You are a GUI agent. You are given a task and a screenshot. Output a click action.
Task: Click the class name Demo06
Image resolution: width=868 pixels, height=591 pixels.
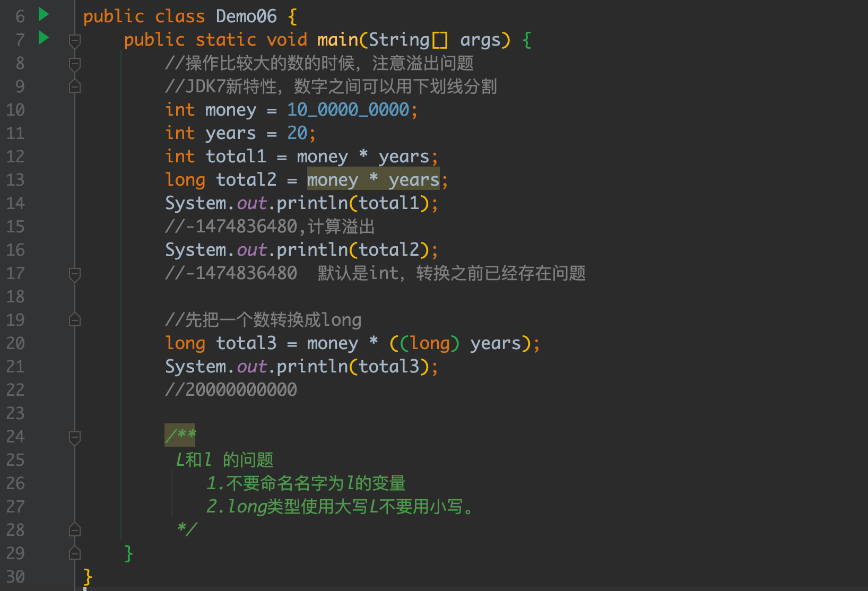pos(246,16)
